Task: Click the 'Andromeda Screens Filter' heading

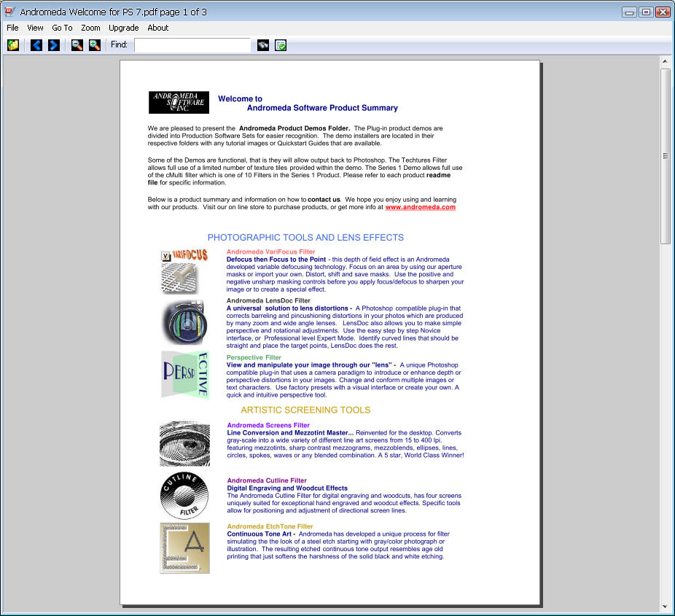Action: [268, 425]
